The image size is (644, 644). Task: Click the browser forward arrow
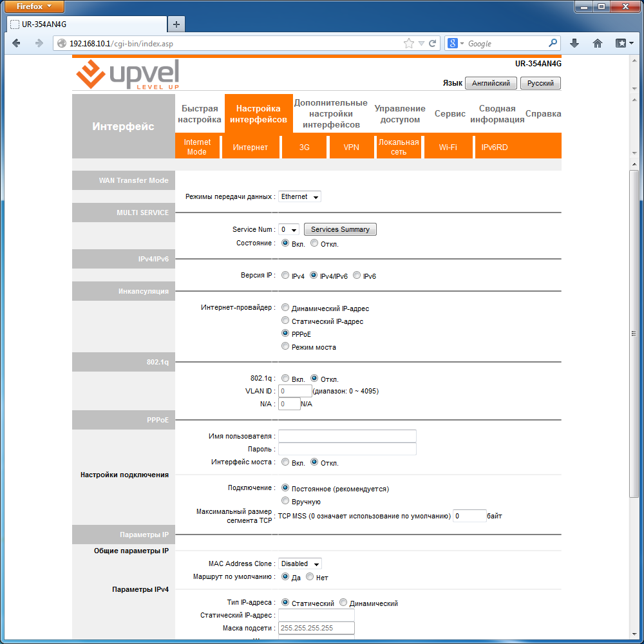click(x=39, y=43)
